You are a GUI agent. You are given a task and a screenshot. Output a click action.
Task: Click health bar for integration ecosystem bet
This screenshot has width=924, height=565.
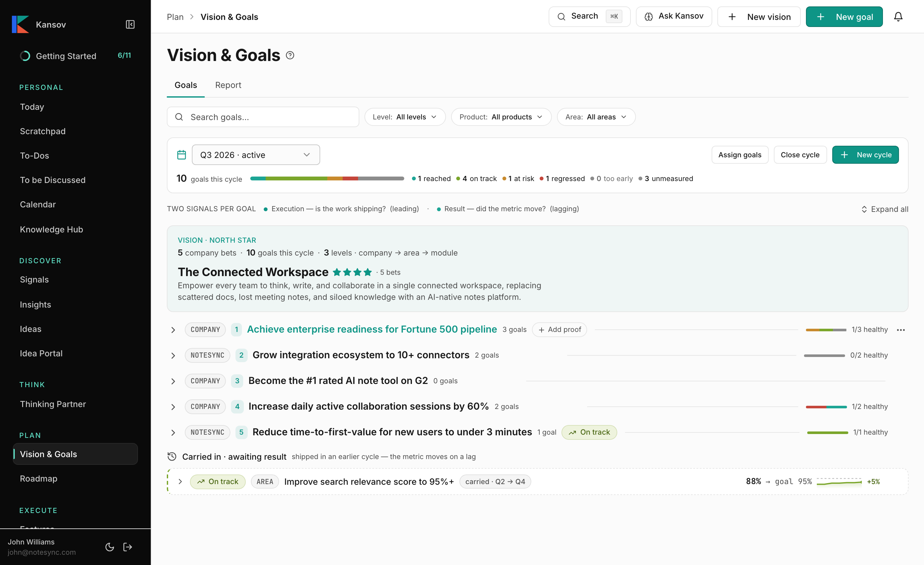click(824, 355)
